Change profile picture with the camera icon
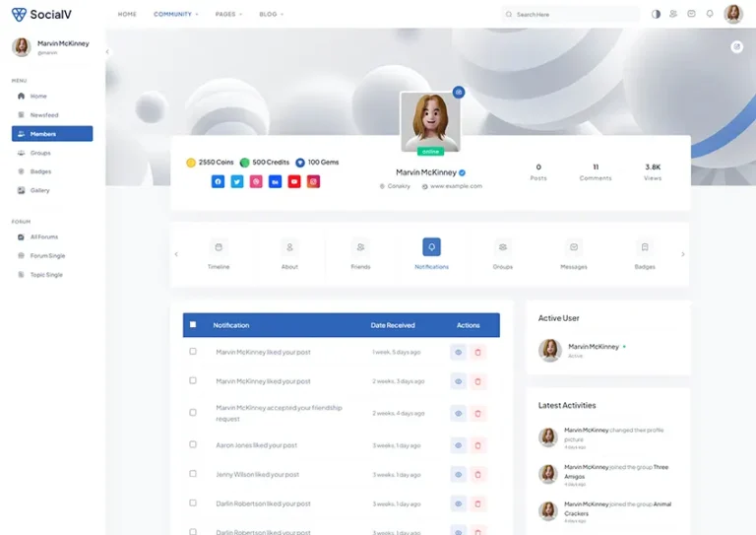 pyautogui.click(x=459, y=92)
